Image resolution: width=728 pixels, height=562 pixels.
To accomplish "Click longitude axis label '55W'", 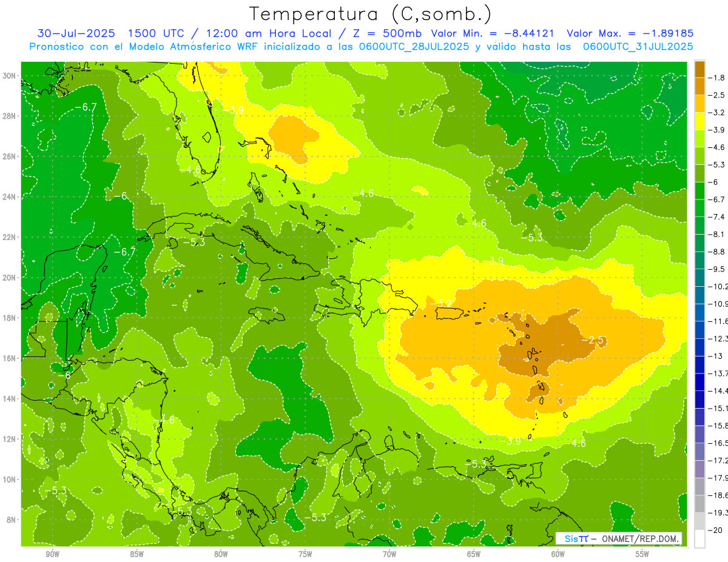I will [642, 554].
